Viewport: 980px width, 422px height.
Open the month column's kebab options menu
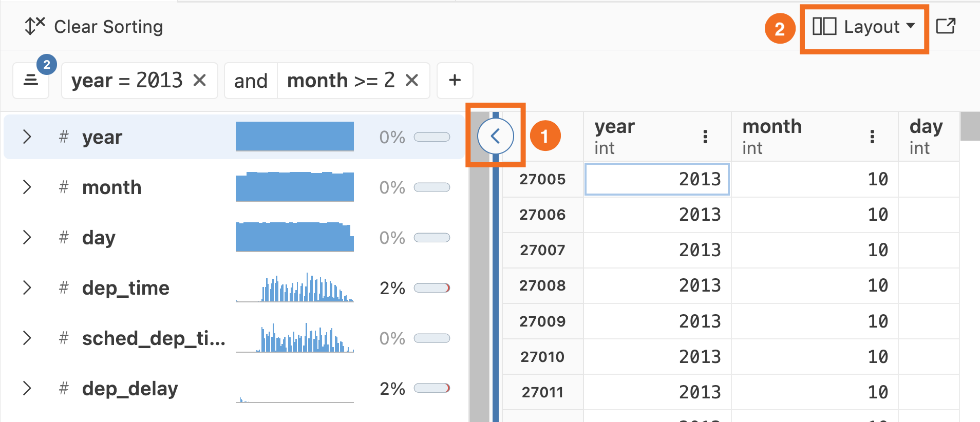coord(872,137)
